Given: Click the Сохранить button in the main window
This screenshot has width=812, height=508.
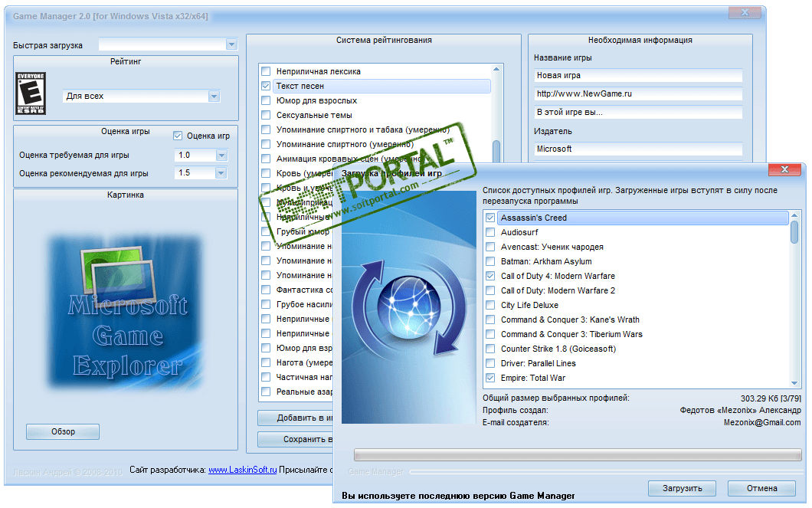Looking at the screenshot, I should click(296, 439).
